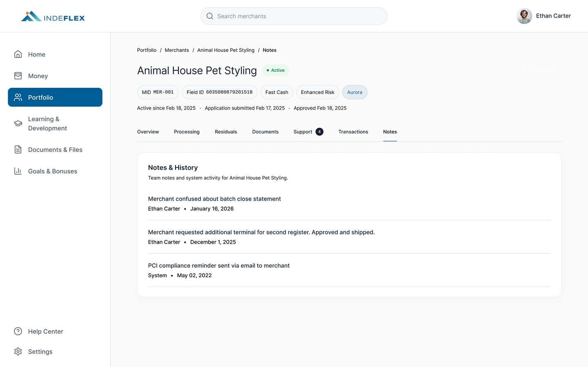Click Ethan Carter's avatar photo

524,16
